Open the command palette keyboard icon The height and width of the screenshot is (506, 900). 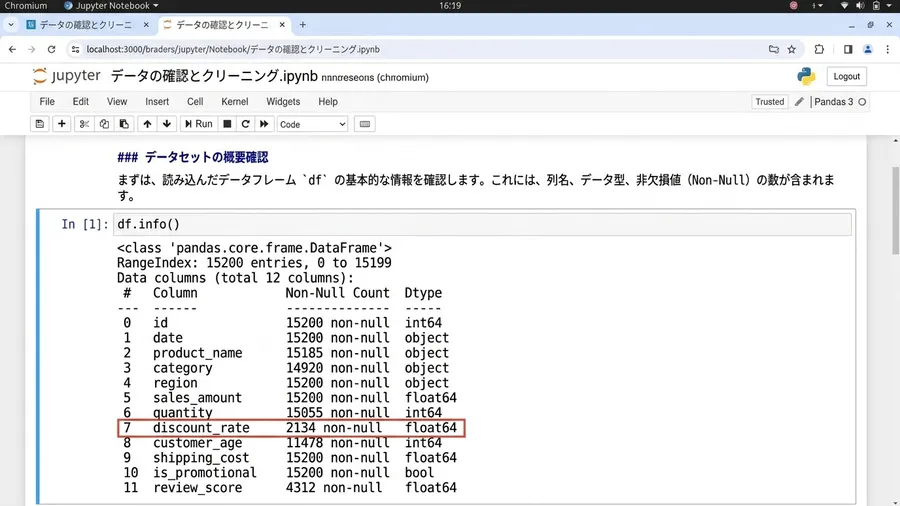click(x=365, y=124)
